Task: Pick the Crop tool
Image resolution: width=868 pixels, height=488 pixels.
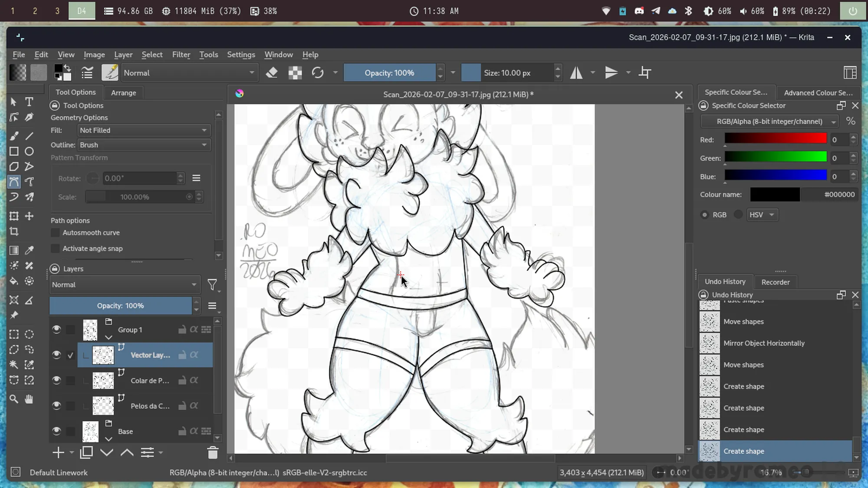Action: (14, 231)
